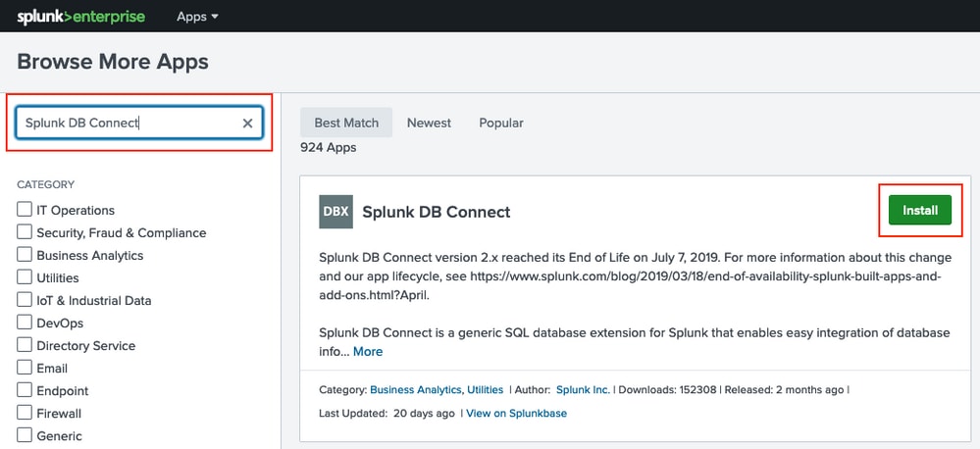
Task: Install the Splunk DB Connect app
Action: coord(920,211)
